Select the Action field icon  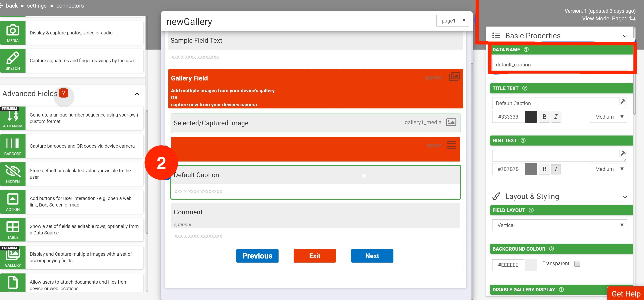tap(13, 202)
